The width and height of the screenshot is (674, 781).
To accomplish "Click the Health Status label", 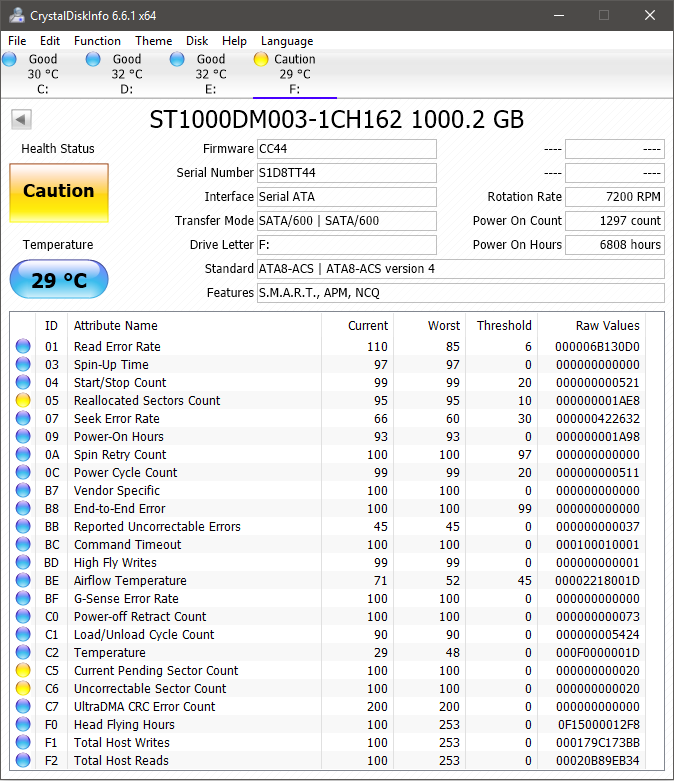I will click(x=58, y=148).
